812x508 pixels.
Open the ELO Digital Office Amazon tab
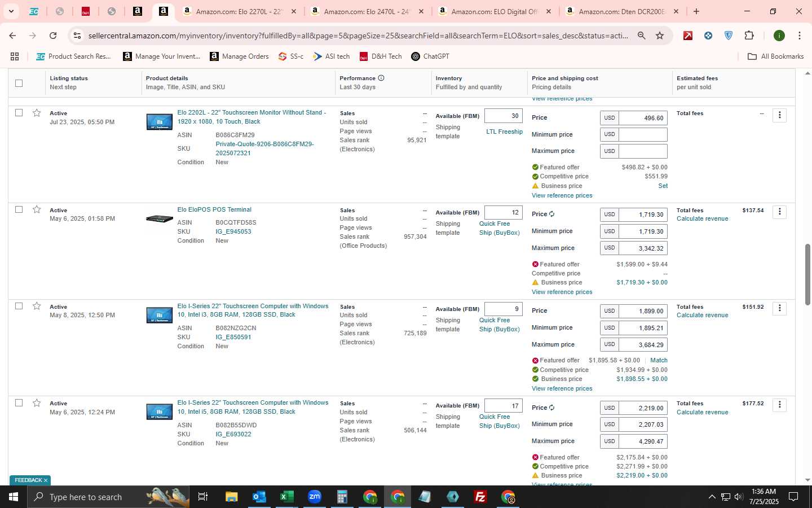[493, 11]
